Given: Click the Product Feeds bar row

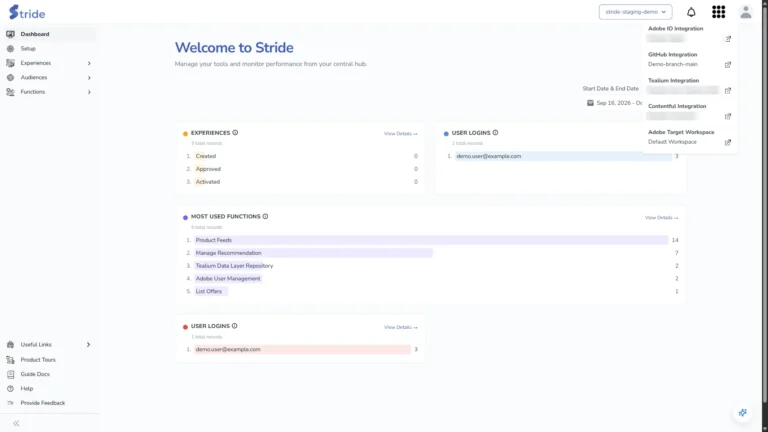Looking at the screenshot, I should (x=431, y=240).
